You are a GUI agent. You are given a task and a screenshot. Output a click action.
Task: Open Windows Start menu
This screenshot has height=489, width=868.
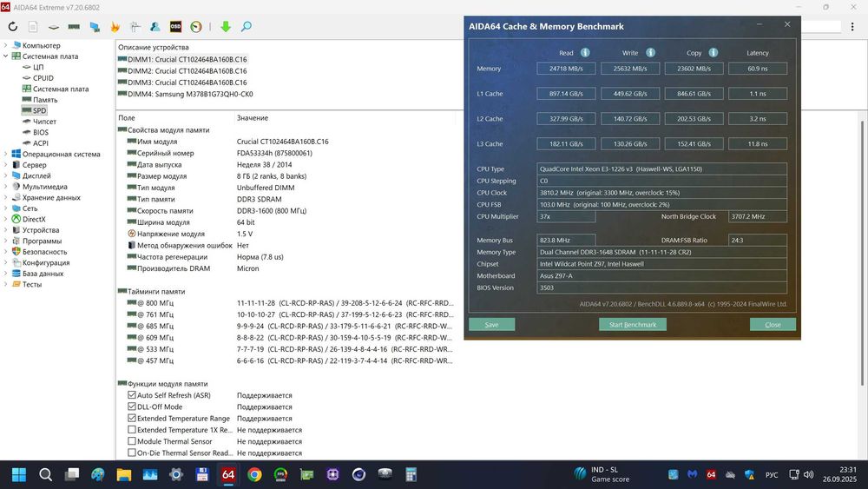tap(19, 474)
